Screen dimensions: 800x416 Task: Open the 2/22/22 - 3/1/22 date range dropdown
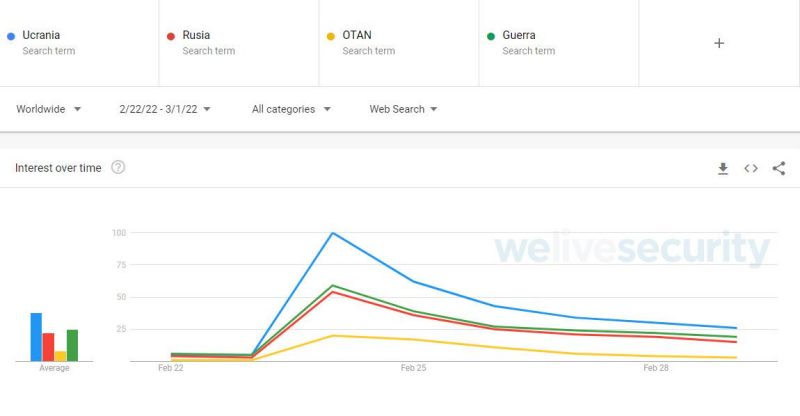pos(165,109)
